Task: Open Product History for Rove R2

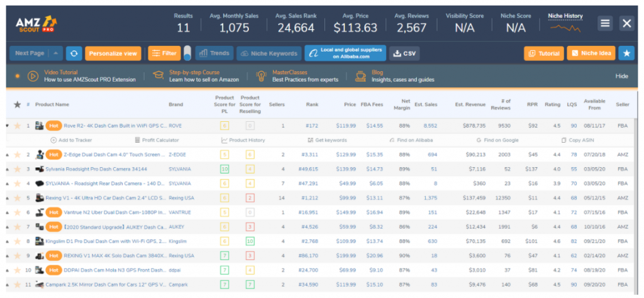Action: pos(243,140)
